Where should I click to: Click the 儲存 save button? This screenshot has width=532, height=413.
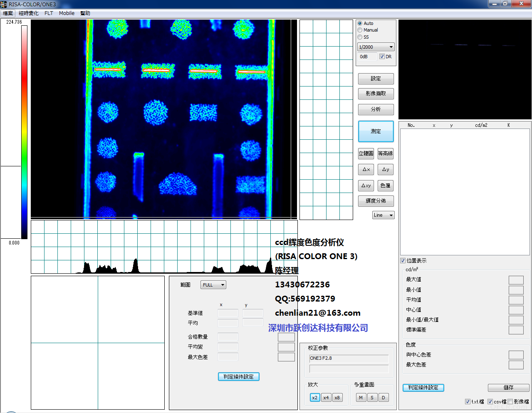click(508, 388)
